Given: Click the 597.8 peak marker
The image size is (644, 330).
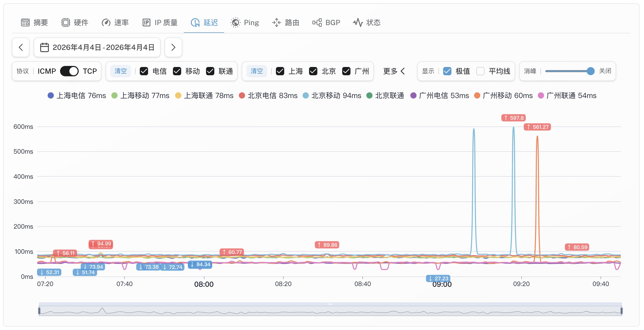Looking at the screenshot, I should [514, 118].
